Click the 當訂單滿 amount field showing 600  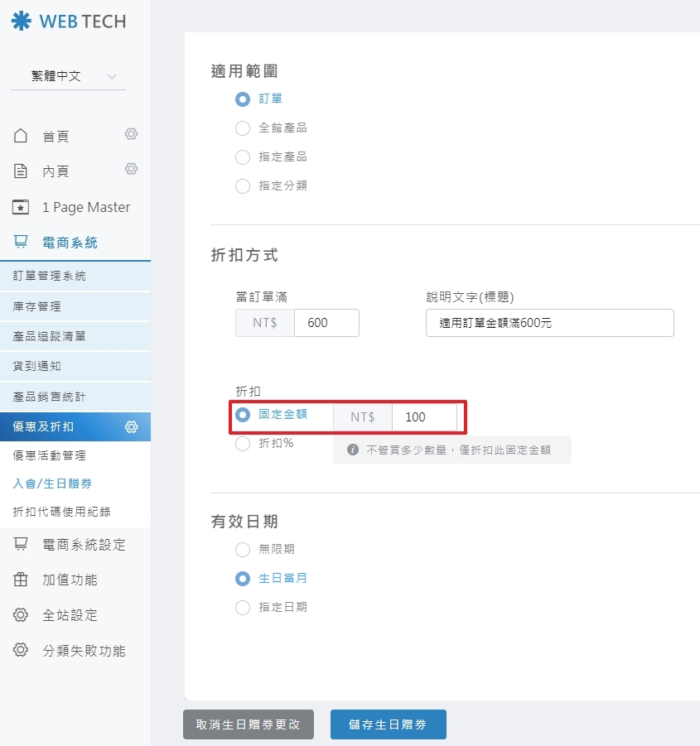click(326, 323)
